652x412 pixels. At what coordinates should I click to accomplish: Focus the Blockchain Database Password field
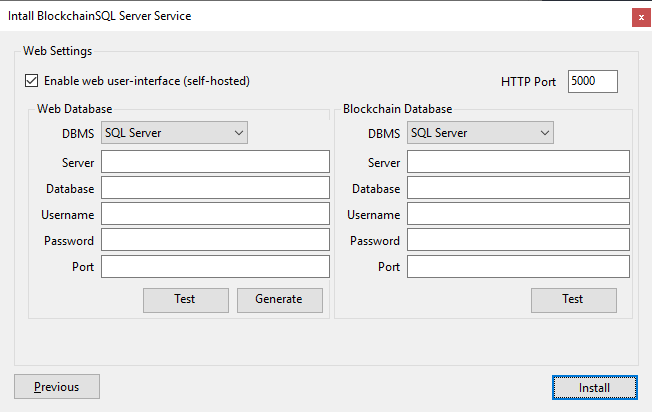pos(518,240)
